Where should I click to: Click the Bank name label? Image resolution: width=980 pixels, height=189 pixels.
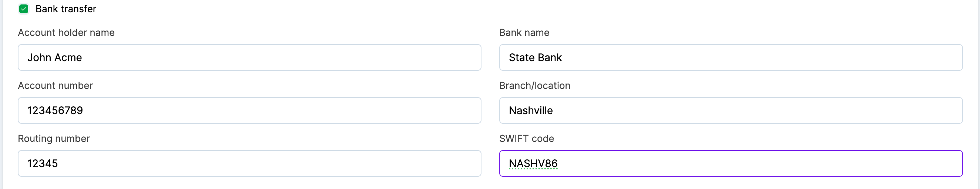(x=524, y=33)
